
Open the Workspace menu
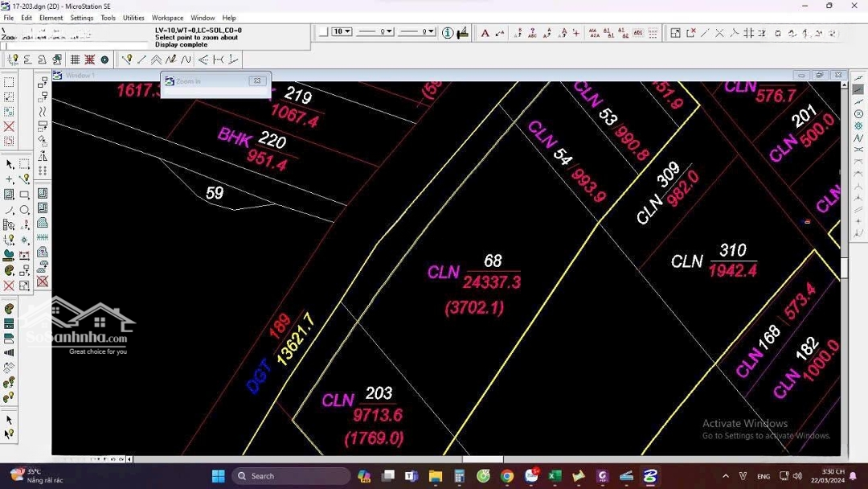click(167, 18)
